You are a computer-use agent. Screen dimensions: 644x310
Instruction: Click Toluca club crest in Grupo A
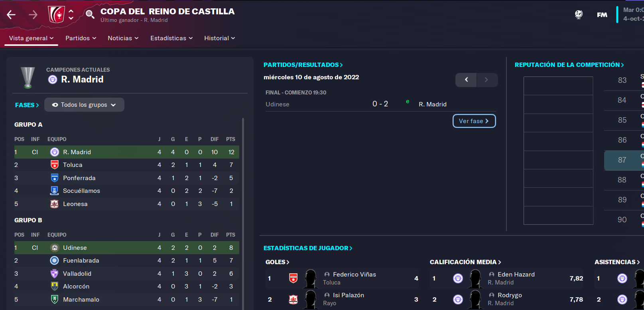tap(55, 165)
